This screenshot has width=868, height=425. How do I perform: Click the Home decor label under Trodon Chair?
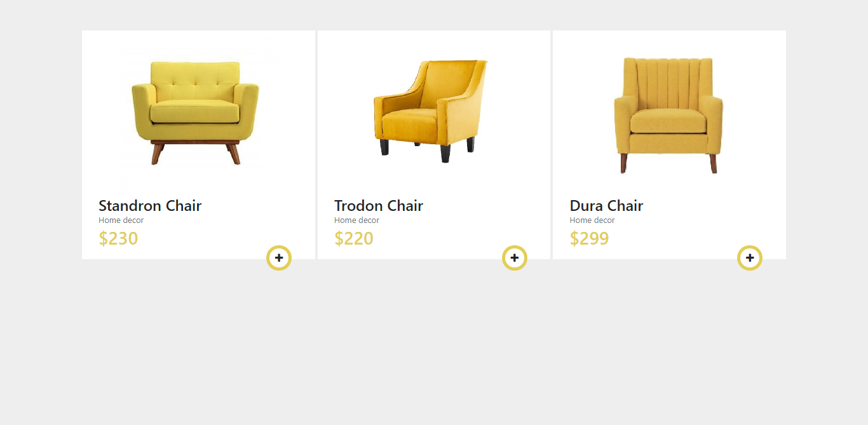coord(356,220)
